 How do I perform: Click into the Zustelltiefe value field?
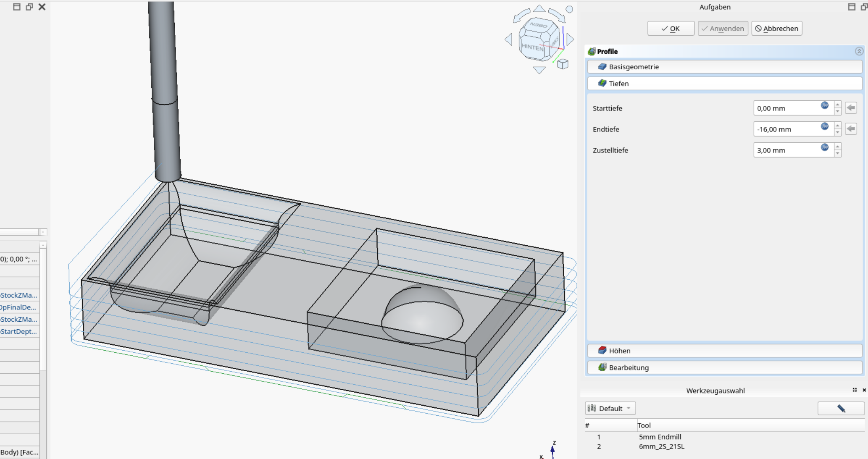(x=785, y=150)
